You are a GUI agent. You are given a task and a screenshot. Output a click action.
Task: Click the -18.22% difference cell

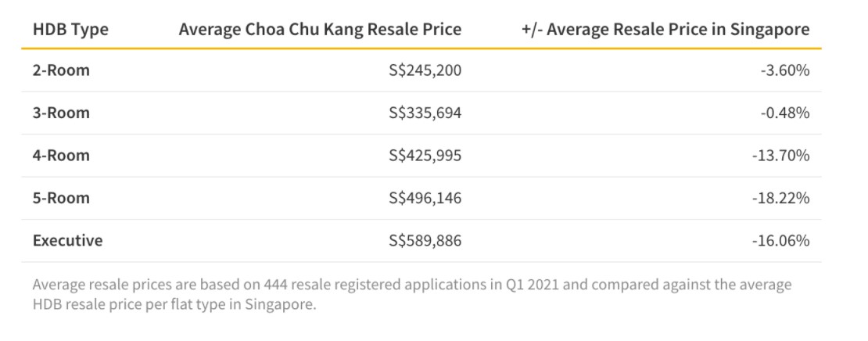pyautogui.click(x=780, y=198)
